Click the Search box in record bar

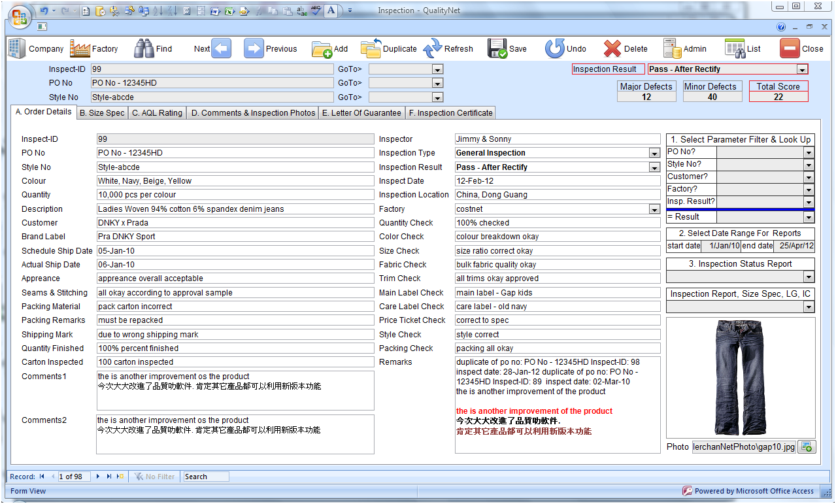pos(205,477)
